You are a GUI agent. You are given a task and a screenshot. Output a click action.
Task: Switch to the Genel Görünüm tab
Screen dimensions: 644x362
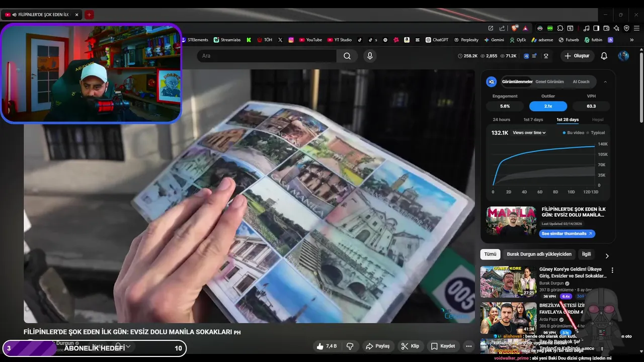[x=549, y=82]
